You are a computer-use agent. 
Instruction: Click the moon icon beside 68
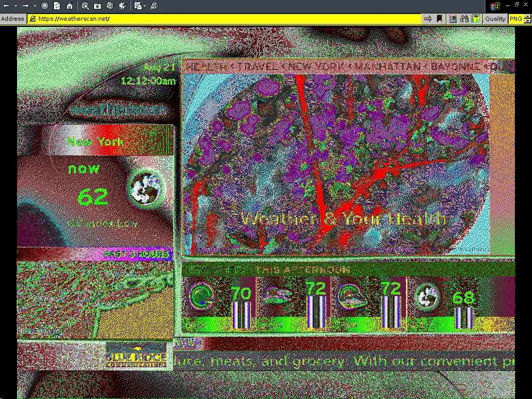click(428, 298)
